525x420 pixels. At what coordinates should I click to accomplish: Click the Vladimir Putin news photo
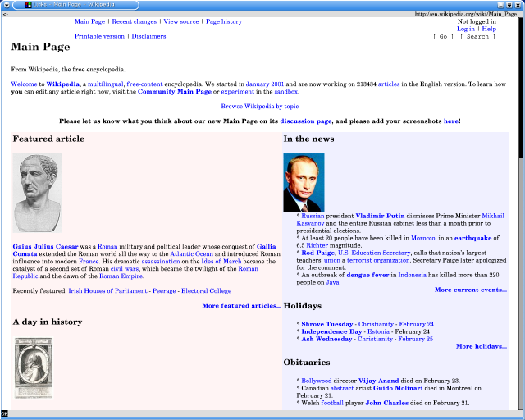(304, 182)
